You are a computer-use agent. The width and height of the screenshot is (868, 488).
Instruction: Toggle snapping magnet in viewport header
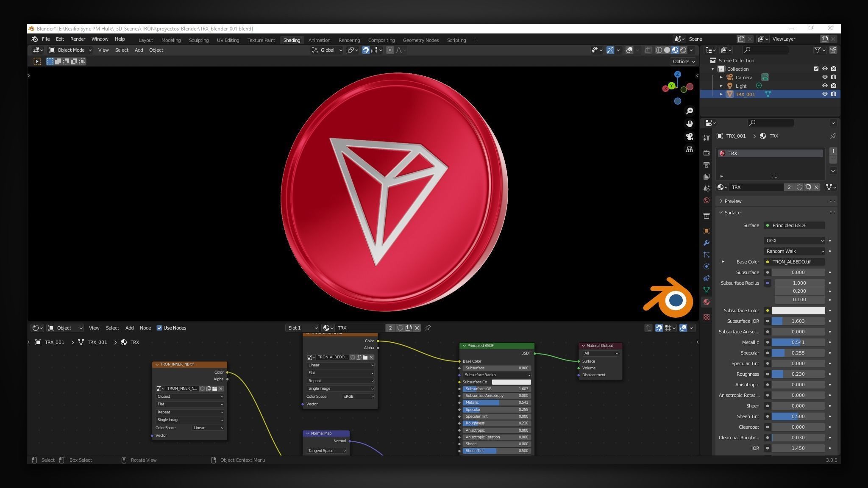[366, 50]
